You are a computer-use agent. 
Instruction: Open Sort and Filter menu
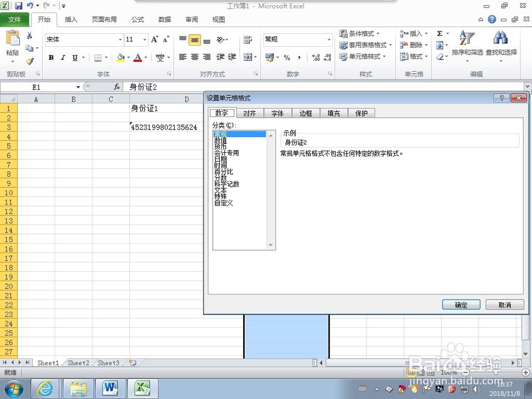coord(467,46)
